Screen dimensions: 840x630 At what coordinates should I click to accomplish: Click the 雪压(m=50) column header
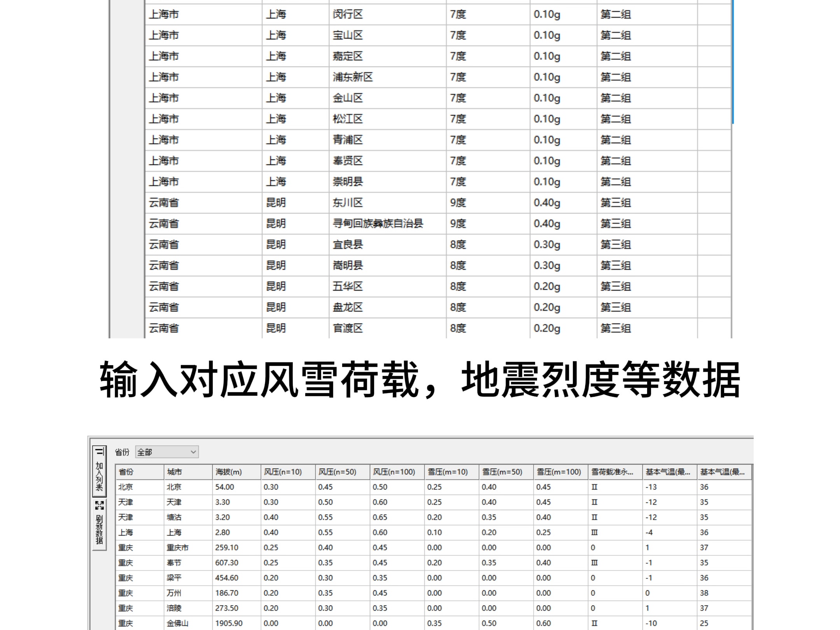[x=506, y=472]
